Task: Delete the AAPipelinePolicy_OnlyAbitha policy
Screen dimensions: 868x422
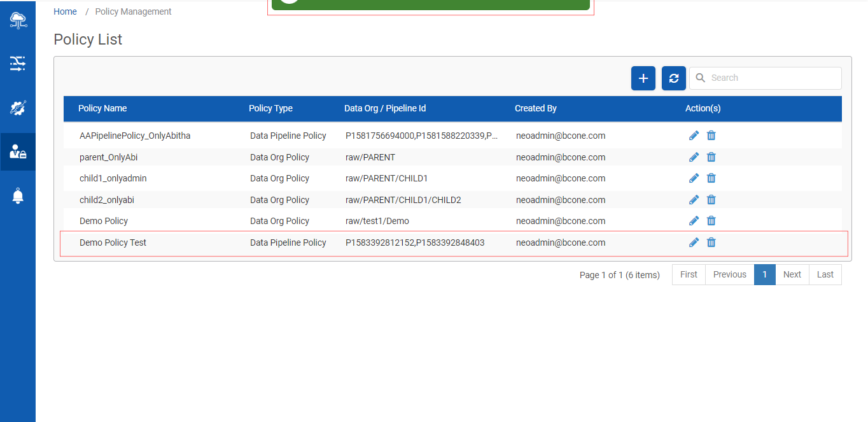Action: [711, 136]
